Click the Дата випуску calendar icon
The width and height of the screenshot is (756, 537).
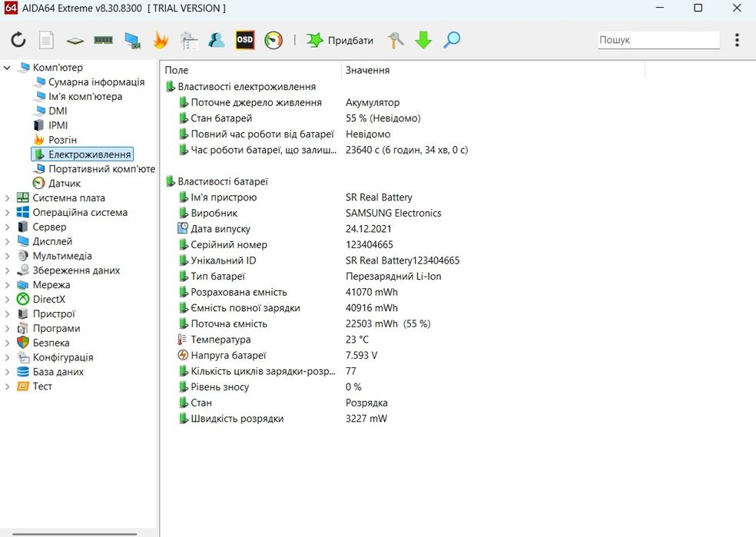[x=183, y=228]
